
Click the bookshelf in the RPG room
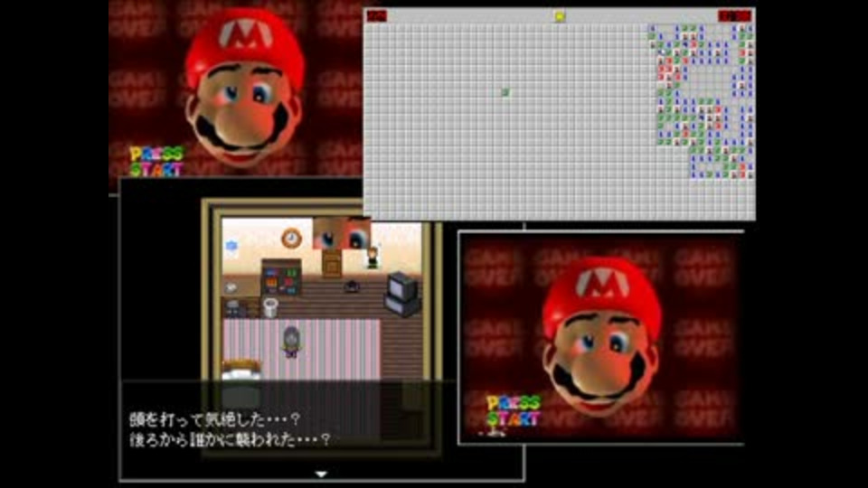(281, 277)
